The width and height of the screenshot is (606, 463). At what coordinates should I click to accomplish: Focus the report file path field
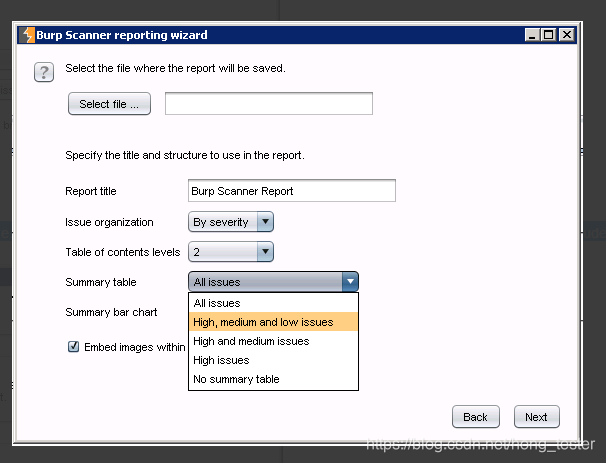point(269,104)
